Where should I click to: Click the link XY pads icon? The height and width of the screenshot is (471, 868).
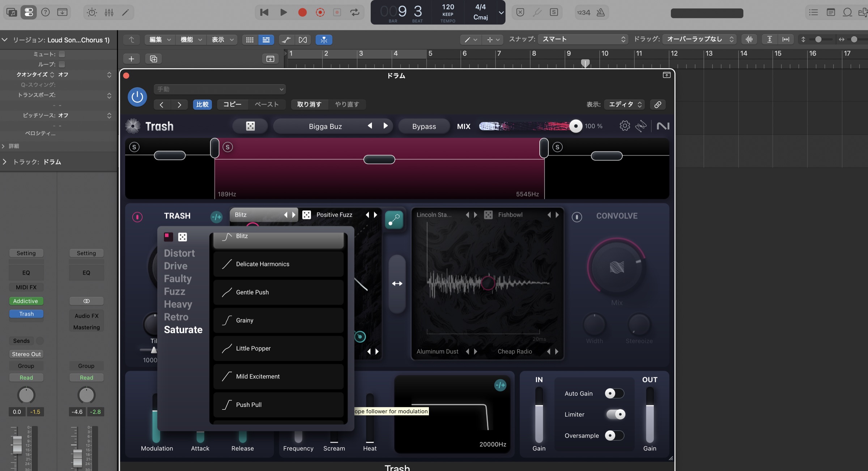pyautogui.click(x=394, y=219)
